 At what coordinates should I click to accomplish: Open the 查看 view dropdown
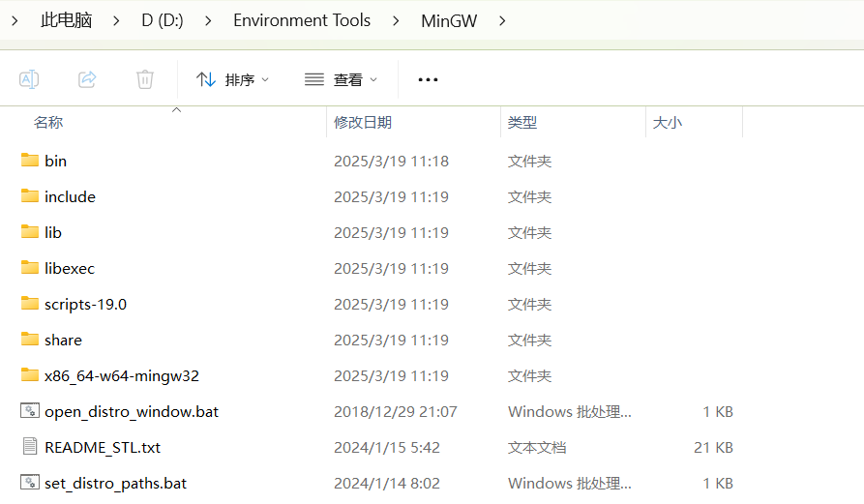pos(341,79)
